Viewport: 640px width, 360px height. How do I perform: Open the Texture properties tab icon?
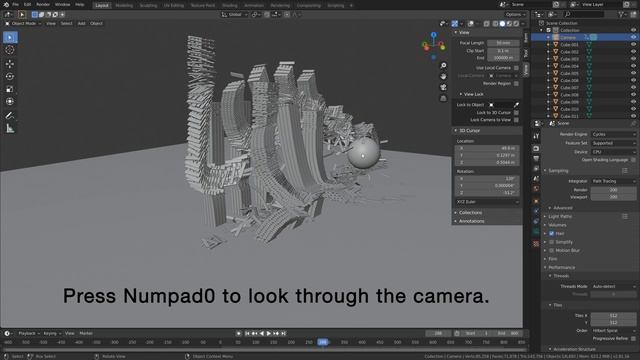click(x=536, y=244)
